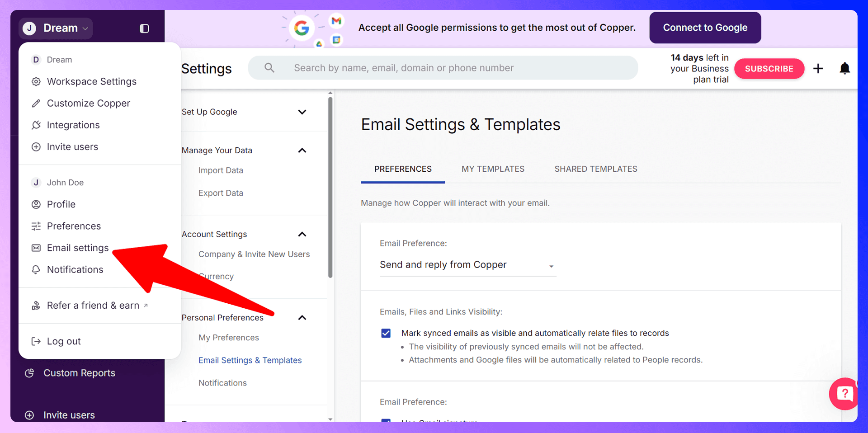Screen dimensions: 868x433
Task: Open My Preferences settings link
Action: tap(229, 338)
